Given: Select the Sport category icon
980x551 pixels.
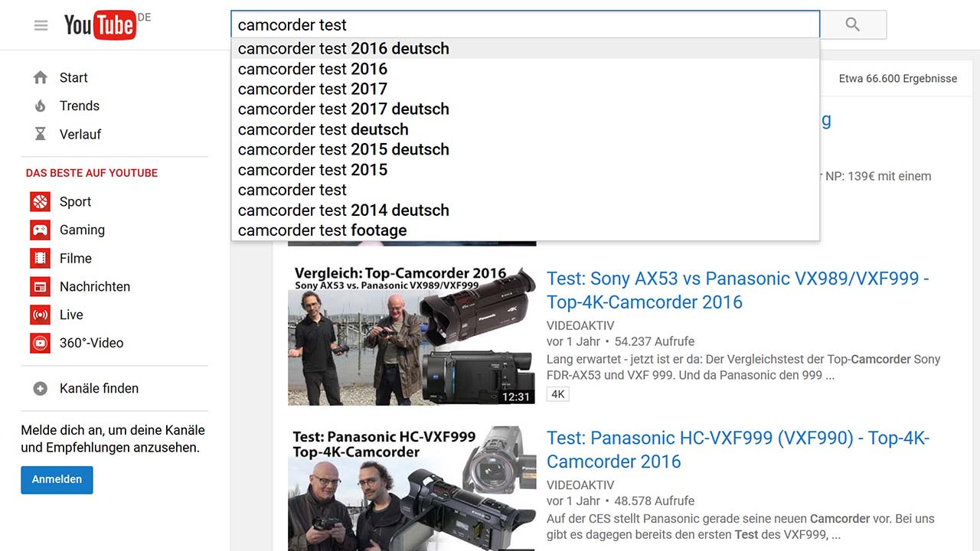Looking at the screenshot, I should point(40,201).
